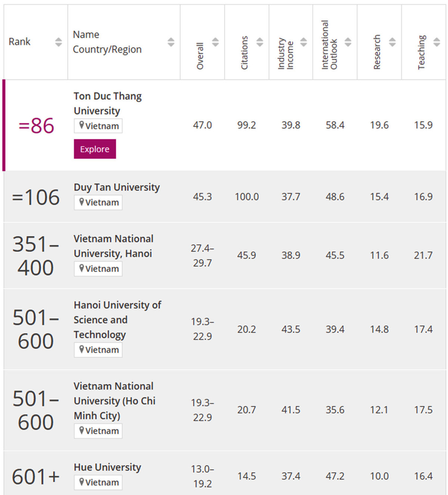
Task: Sort by Teaching column arrows
Action: [x=436, y=42]
